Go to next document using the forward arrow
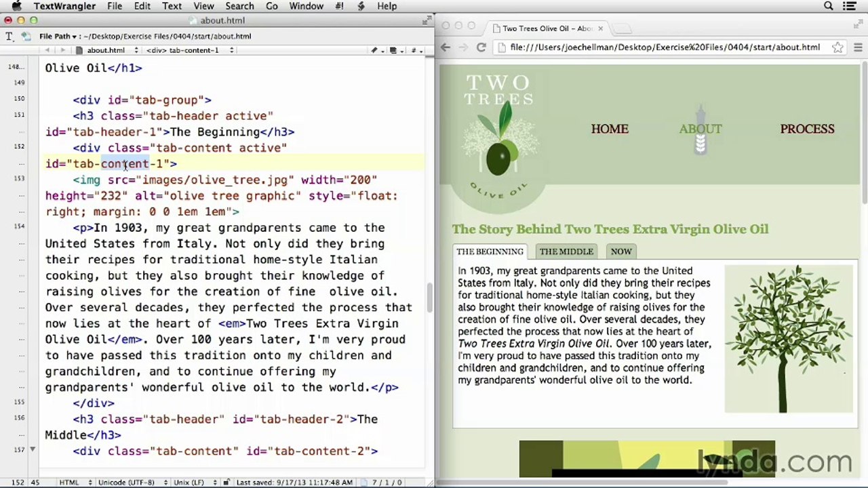The height and width of the screenshot is (488, 868). click(x=62, y=50)
